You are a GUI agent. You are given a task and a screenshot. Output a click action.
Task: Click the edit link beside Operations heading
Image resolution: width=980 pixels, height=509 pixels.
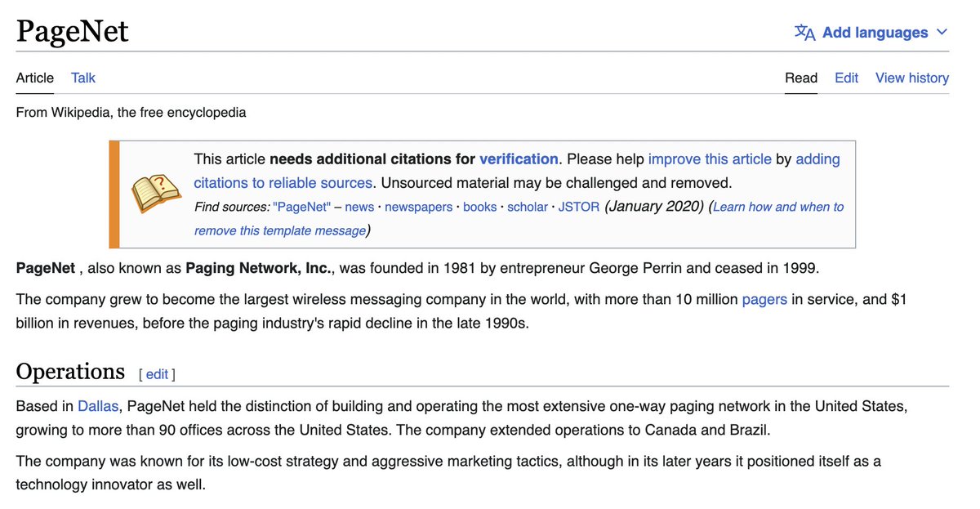pos(157,374)
